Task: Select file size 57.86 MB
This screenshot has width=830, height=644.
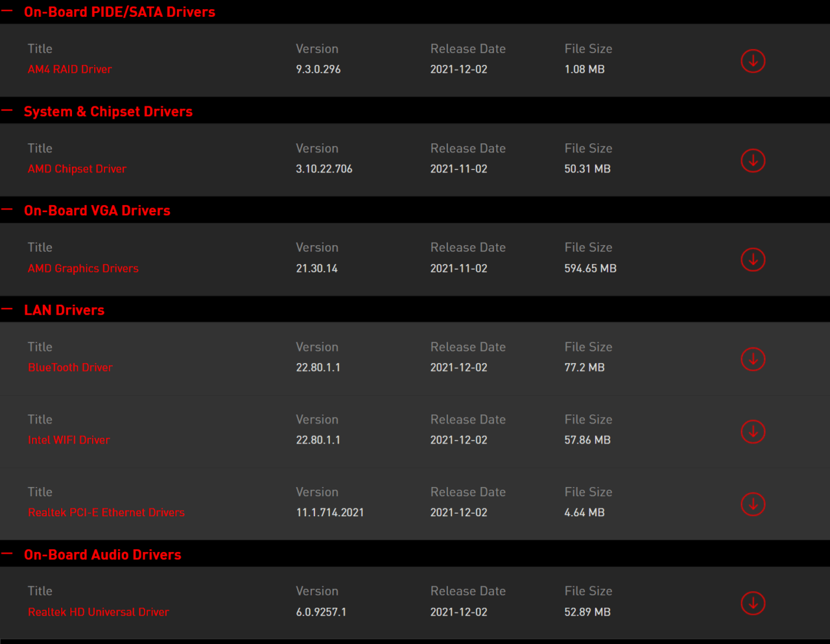Action: [587, 440]
